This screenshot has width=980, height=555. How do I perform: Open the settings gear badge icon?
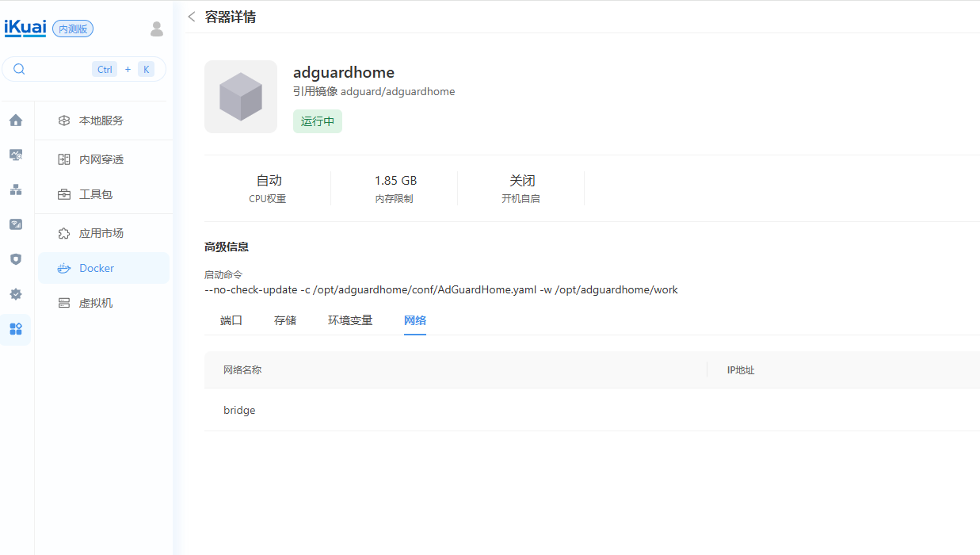click(x=16, y=294)
